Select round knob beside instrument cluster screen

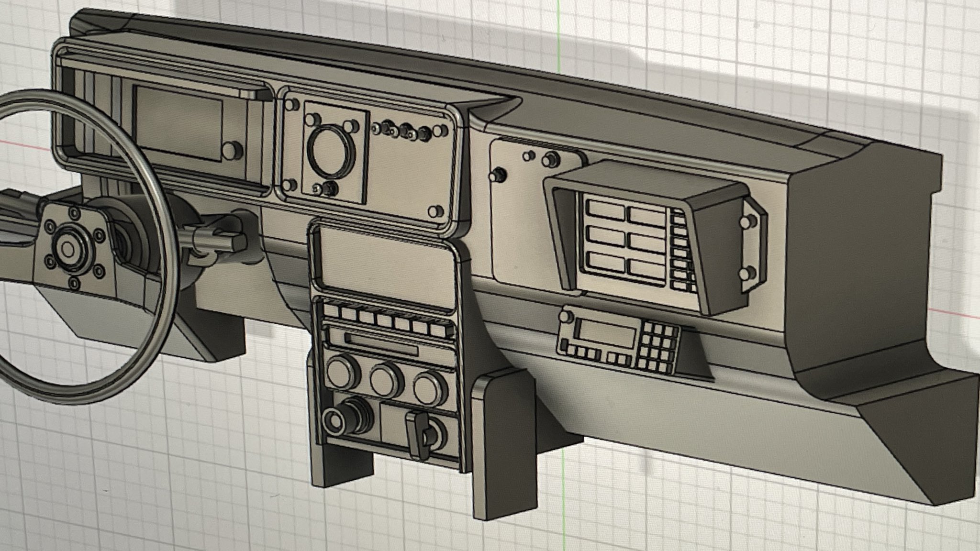tap(232, 151)
